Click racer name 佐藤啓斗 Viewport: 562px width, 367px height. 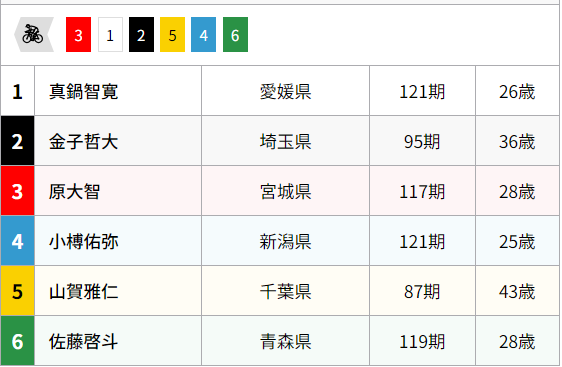(84, 341)
